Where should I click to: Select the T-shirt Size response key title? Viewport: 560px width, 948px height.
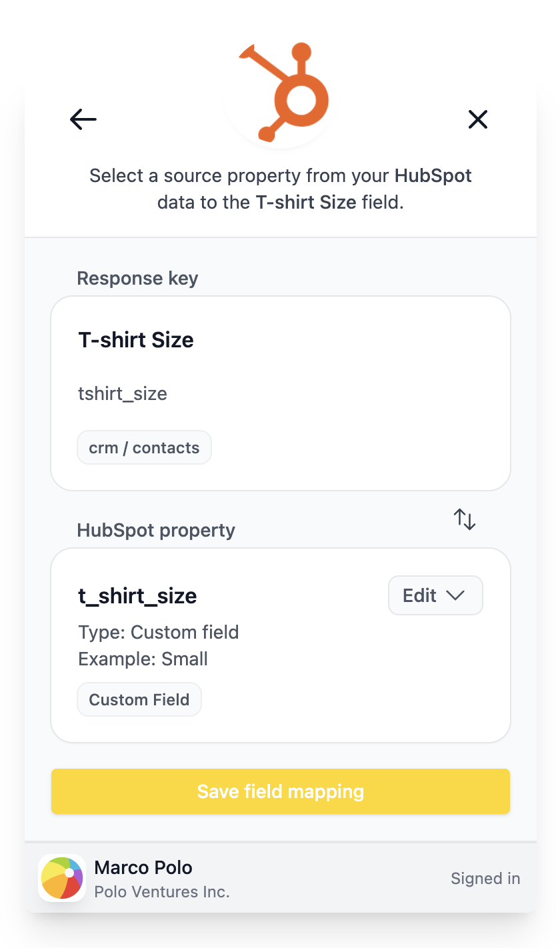click(x=136, y=340)
